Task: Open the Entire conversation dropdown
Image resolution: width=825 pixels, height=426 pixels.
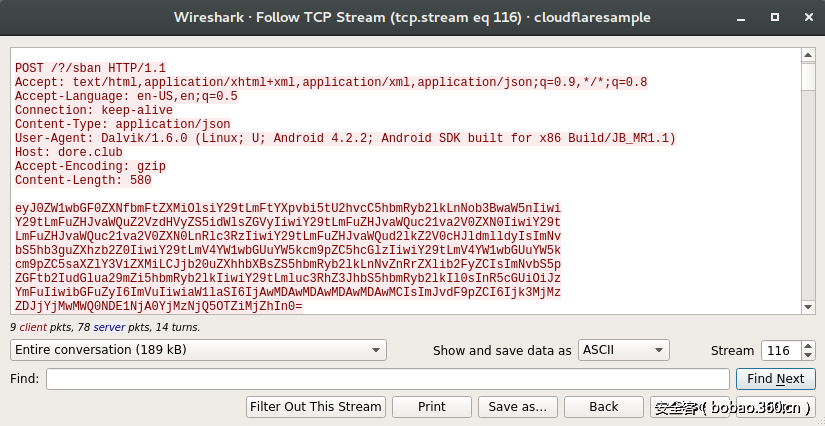Action: [198, 350]
